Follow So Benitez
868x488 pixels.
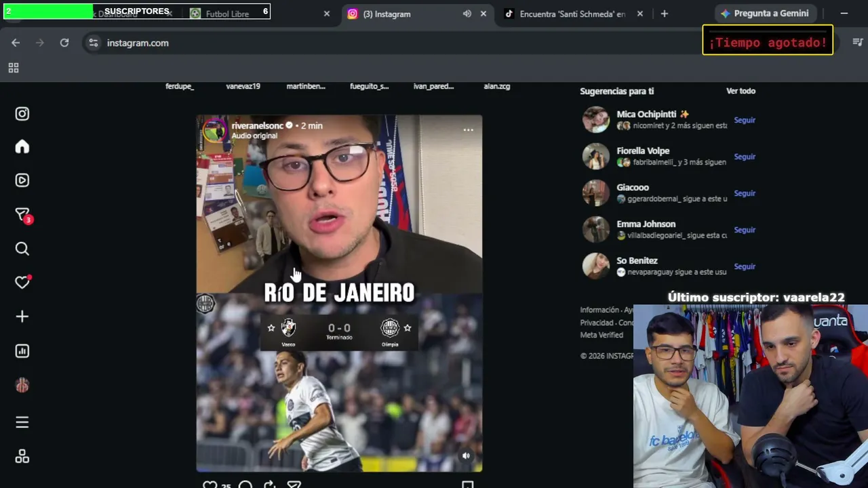pos(745,266)
